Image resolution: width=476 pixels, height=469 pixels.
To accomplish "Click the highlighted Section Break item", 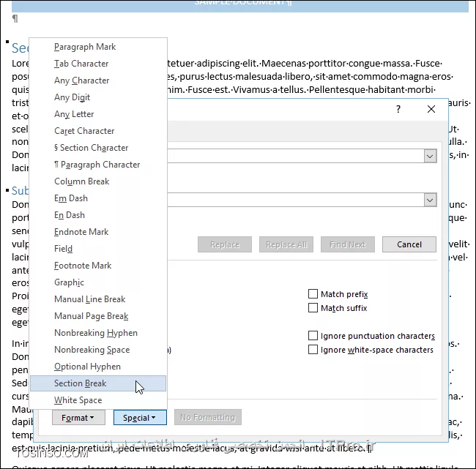I will click(x=98, y=383).
